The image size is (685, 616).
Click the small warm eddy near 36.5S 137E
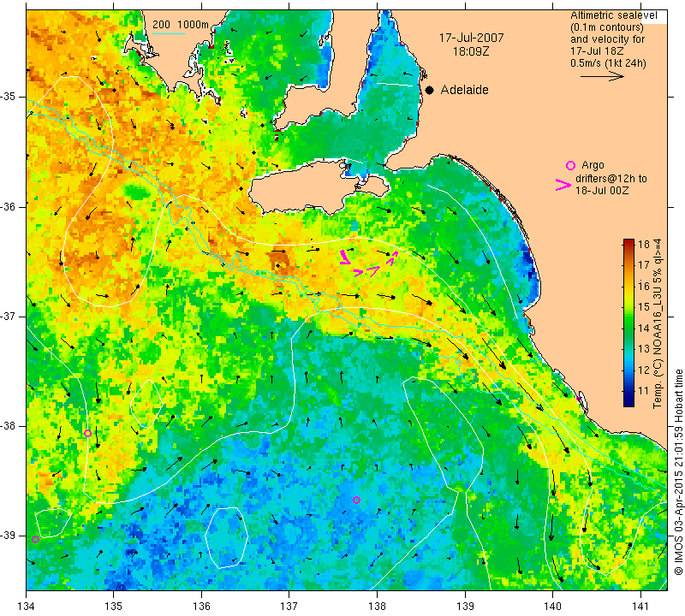tap(280, 263)
